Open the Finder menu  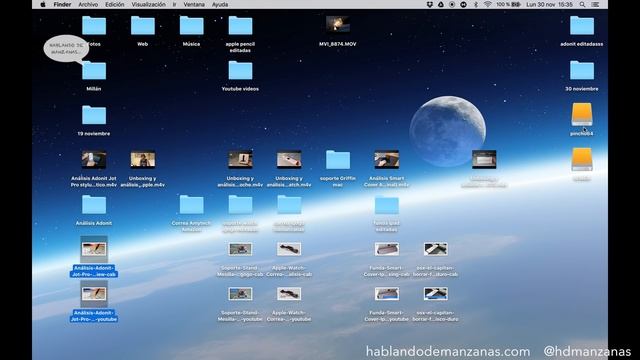[62, 4]
